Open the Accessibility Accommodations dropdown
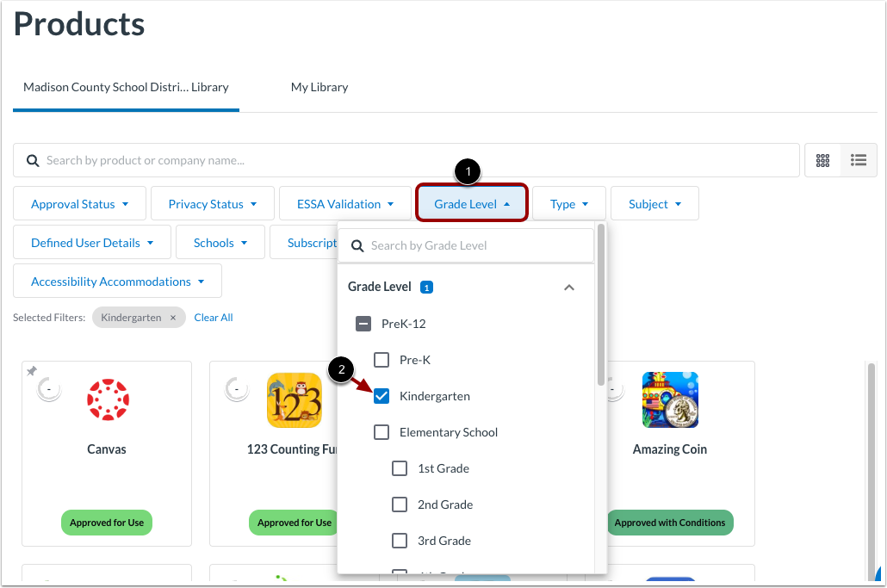Viewport: 887px width, 588px height. point(118,281)
